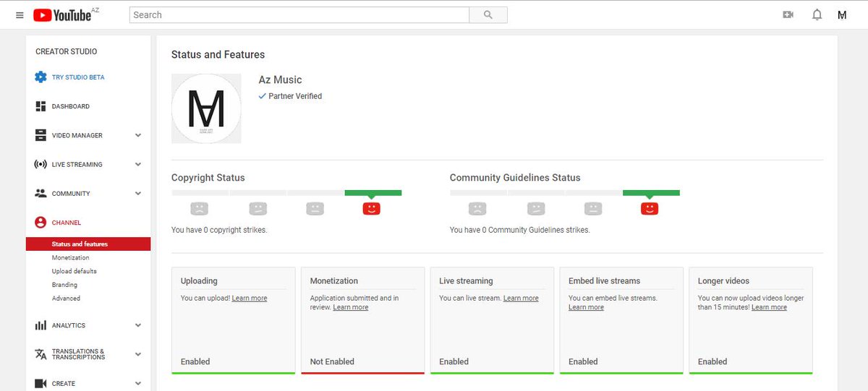Click Try Studio Beta link
Image resolution: width=868 pixels, height=391 pixels.
pyautogui.click(x=78, y=77)
